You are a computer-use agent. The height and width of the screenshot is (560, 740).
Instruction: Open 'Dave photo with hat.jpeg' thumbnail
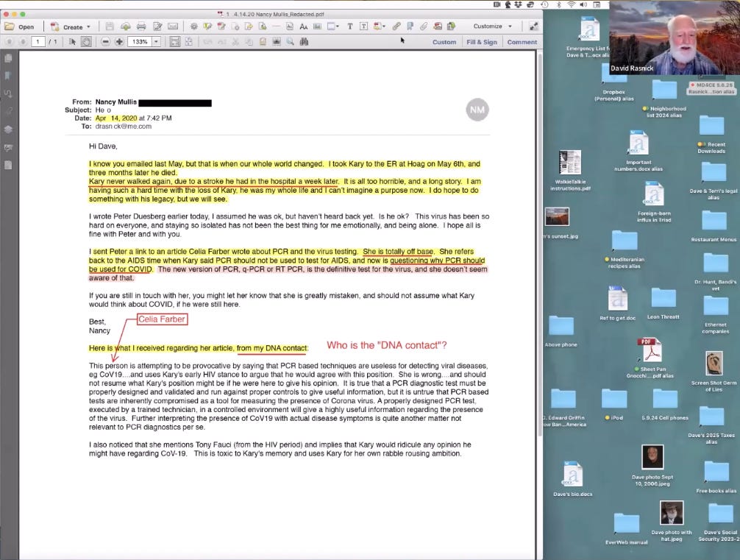click(x=671, y=521)
